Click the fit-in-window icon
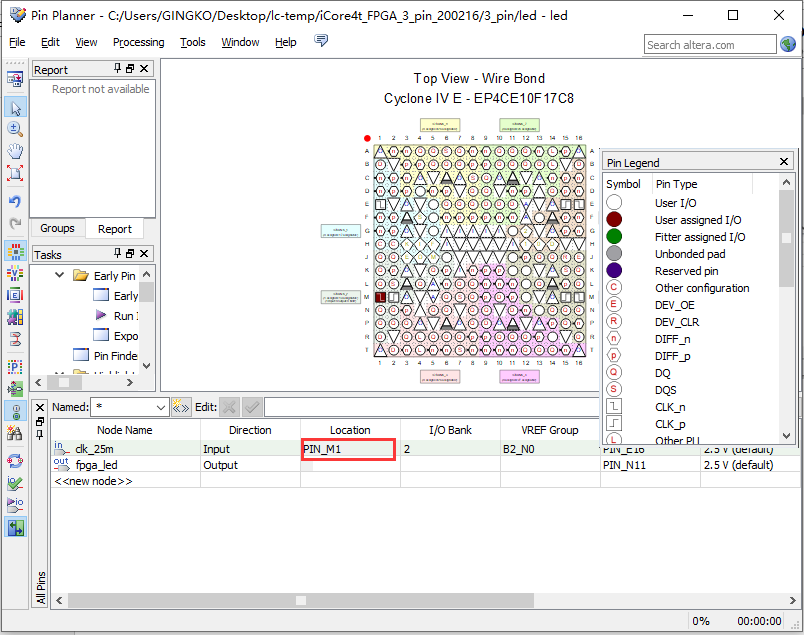Viewport: 804px width, 635px height. click(15, 173)
